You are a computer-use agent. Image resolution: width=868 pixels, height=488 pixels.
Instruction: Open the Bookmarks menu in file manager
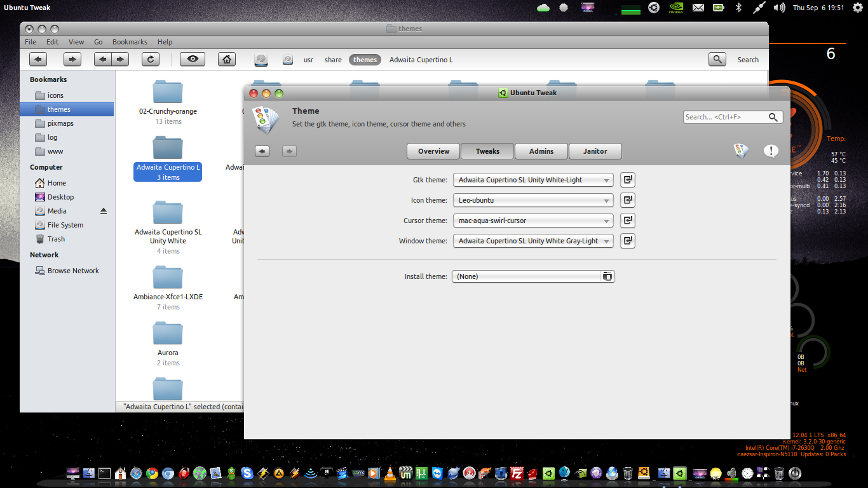[x=130, y=42]
